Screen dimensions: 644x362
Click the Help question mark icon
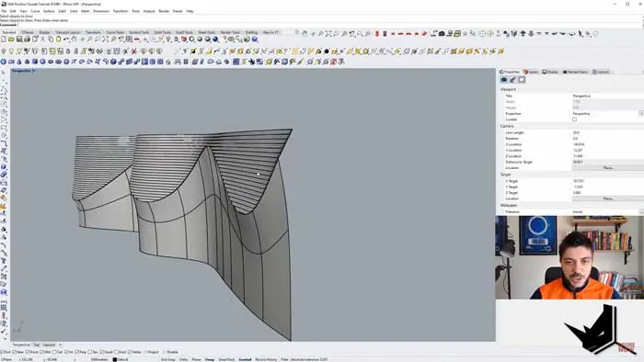[255, 40]
